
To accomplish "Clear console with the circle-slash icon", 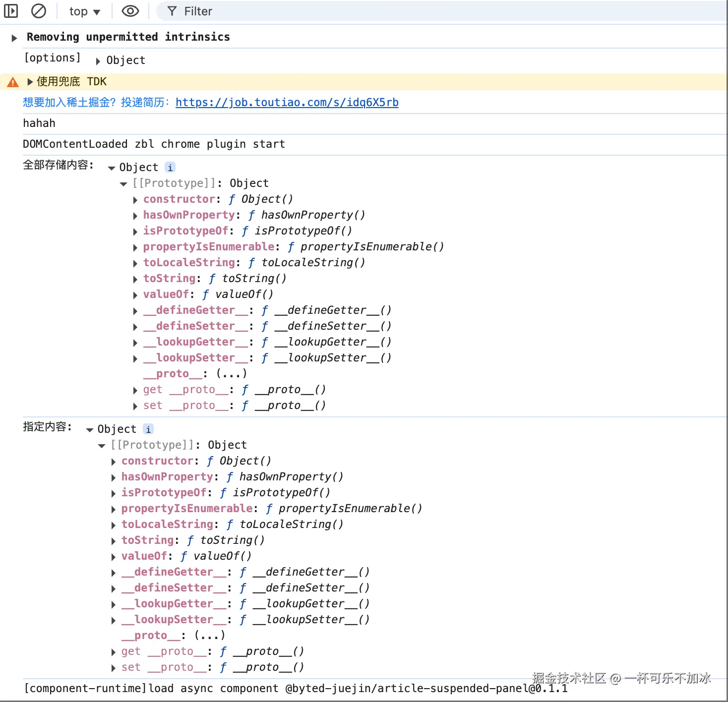I will [x=38, y=11].
